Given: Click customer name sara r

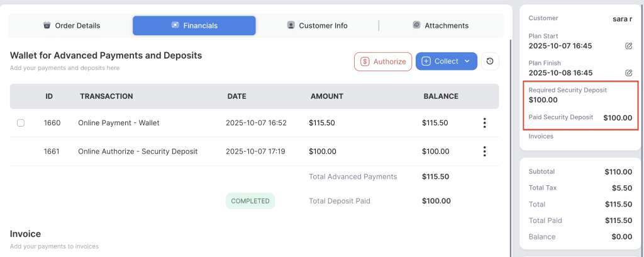Looking at the screenshot, I should click(622, 19).
